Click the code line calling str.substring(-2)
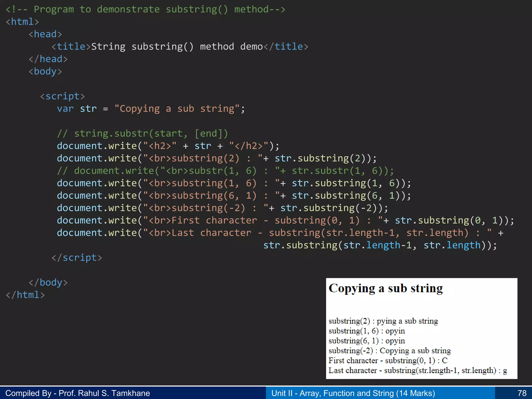532x399 pixels. point(222,208)
